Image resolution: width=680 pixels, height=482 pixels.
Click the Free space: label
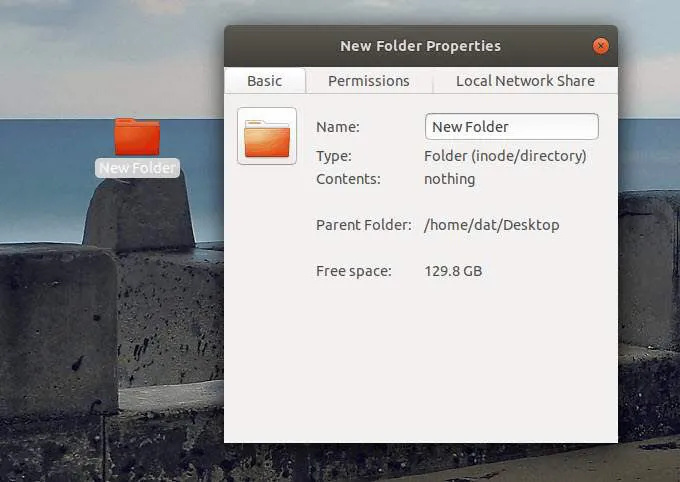(x=353, y=271)
